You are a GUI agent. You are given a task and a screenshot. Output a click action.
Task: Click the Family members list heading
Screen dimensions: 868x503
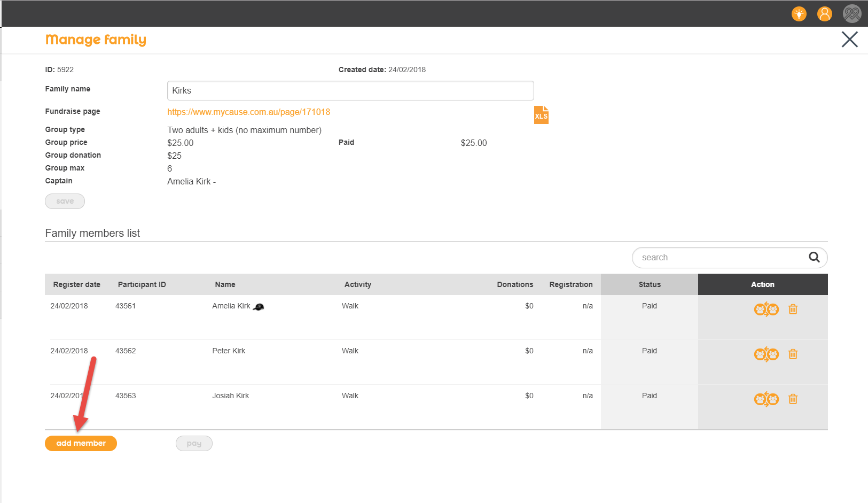tap(92, 233)
